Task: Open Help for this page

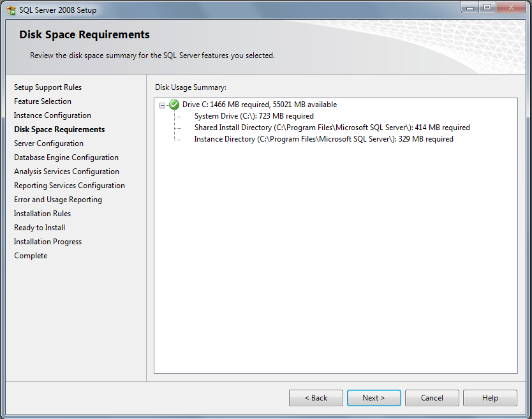Action: (x=490, y=397)
